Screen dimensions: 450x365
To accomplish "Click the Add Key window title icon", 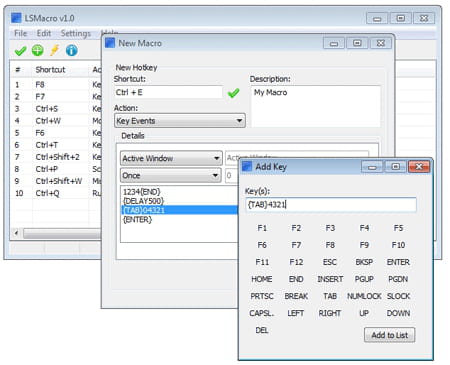I will pos(247,166).
